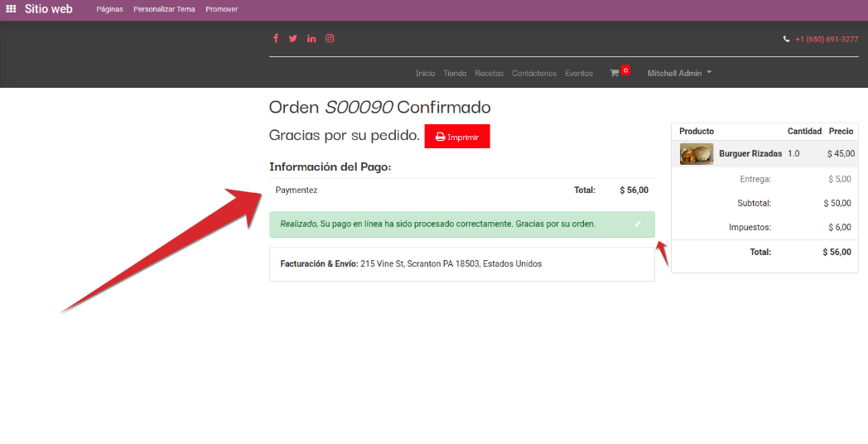Navigate to the Tienda link
868x444 pixels.
[455, 73]
